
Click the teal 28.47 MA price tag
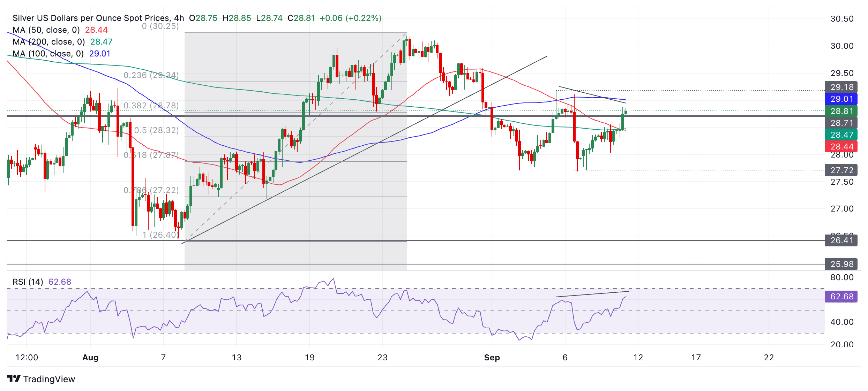click(841, 135)
